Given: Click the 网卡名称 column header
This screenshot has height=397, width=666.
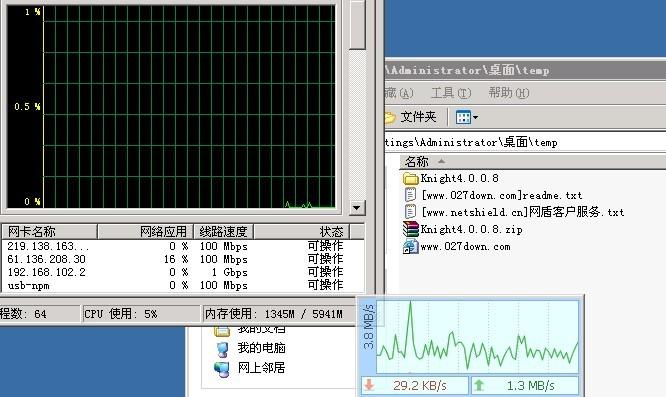Looking at the screenshot, I should pyautogui.click(x=50, y=232).
